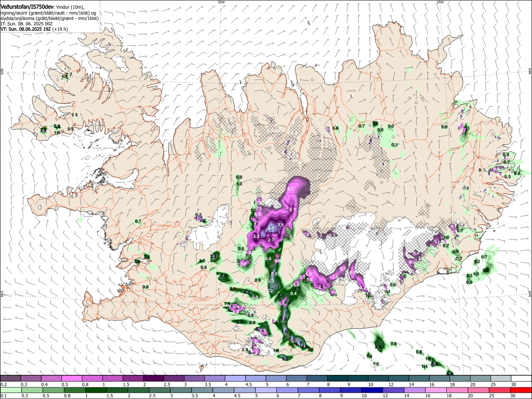532x399 pixels.
Task: Click the '5.9' rain value on the map
Action: (x=284, y=319)
